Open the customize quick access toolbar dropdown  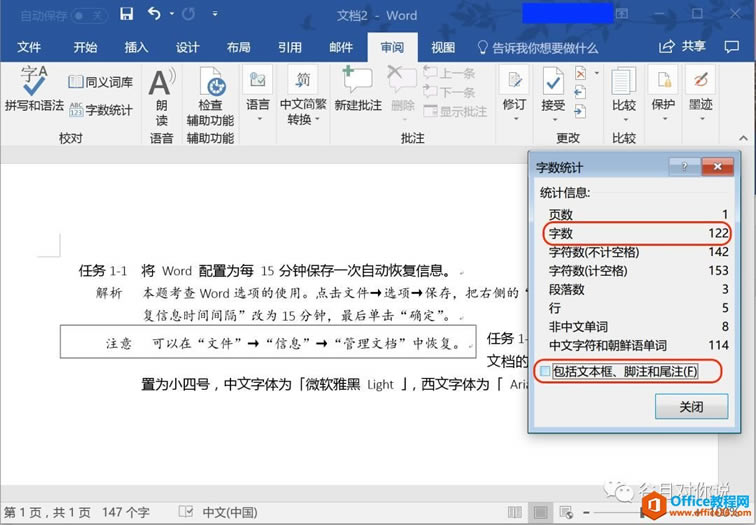tap(215, 14)
